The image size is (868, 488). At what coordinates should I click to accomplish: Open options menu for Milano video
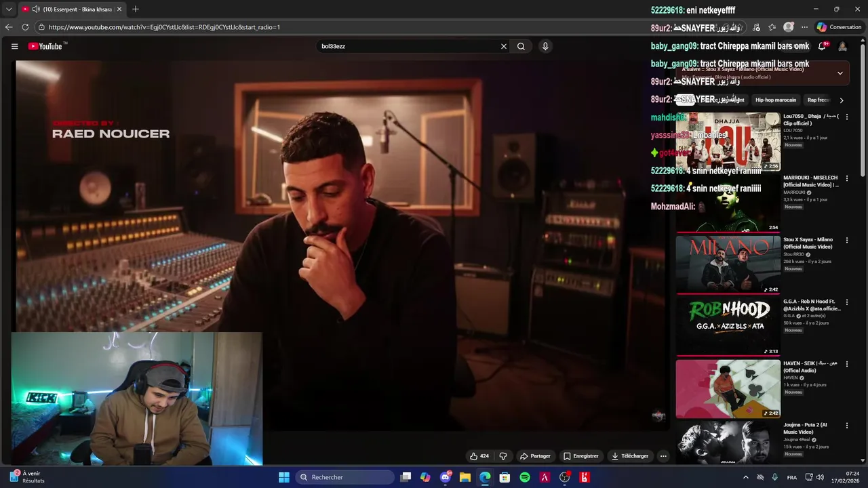point(846,240)
